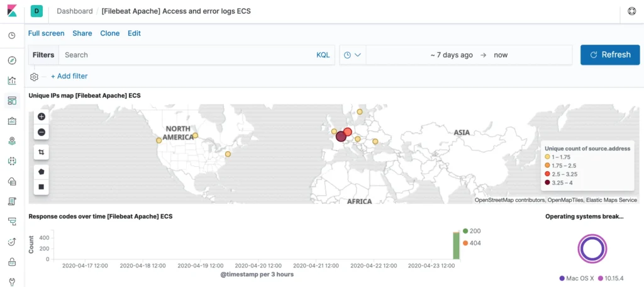Open date quick menu clock dropdown
Viewport: 644px width, 287px height.
[x=352, y=55]
